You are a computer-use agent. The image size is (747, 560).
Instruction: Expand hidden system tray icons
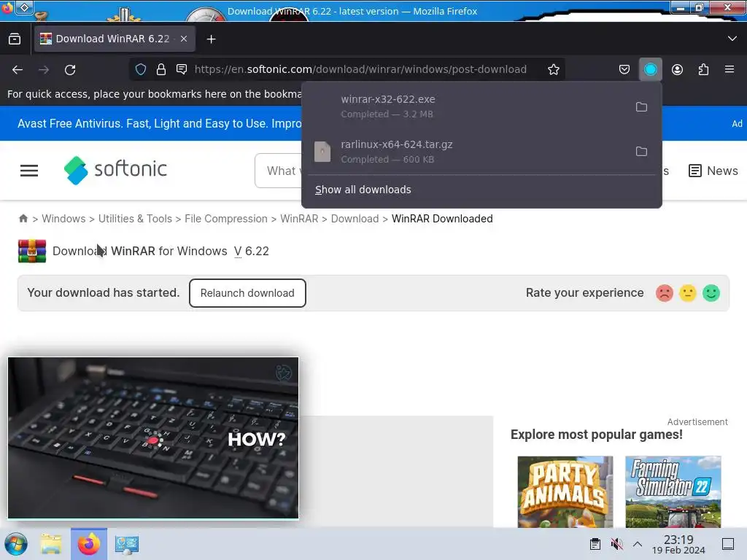[x=638, y=544]
